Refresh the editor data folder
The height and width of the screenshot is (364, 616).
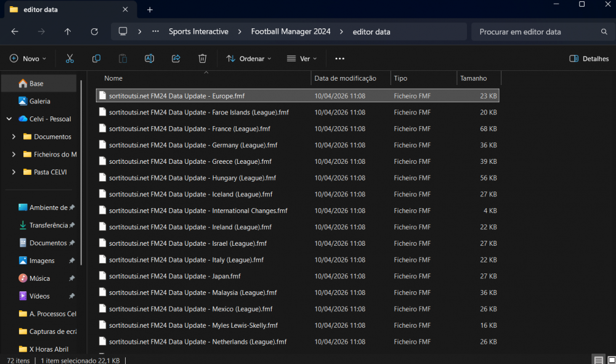click(x=94, y=31)
